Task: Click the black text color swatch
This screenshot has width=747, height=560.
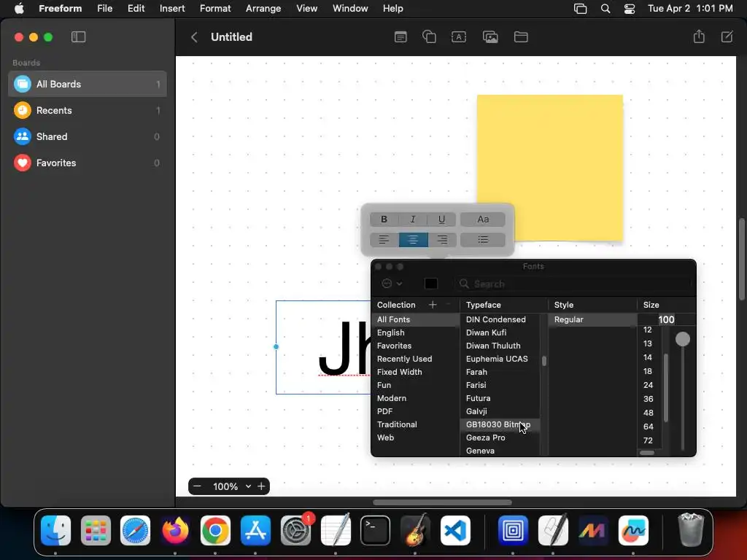Action: click(430, 284)
